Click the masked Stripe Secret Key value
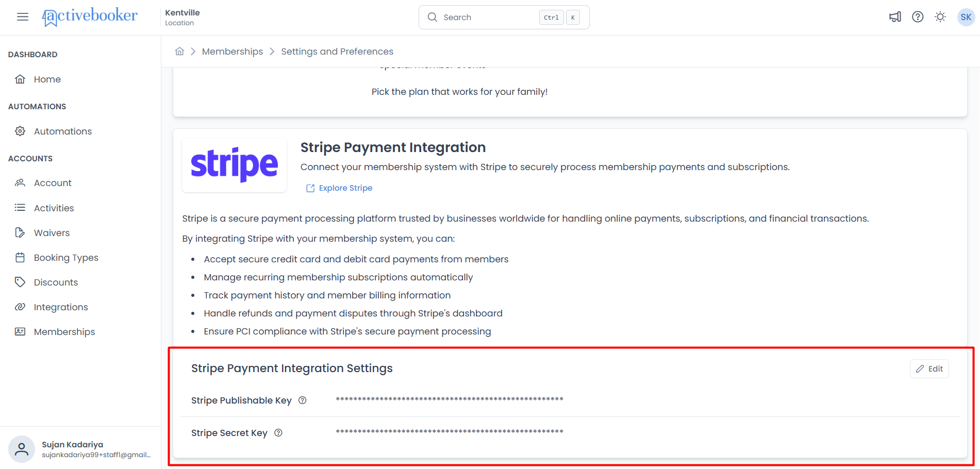The height and width of the screenshot is (469, 980). (x=450, y=432)
